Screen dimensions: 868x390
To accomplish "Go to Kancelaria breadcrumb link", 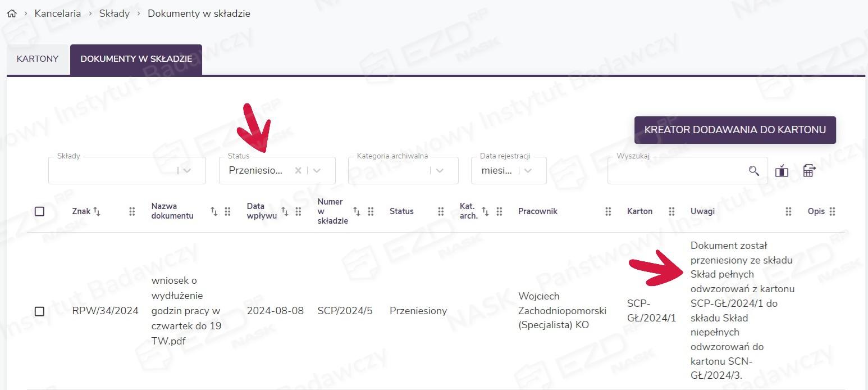I will coord(57,13).
